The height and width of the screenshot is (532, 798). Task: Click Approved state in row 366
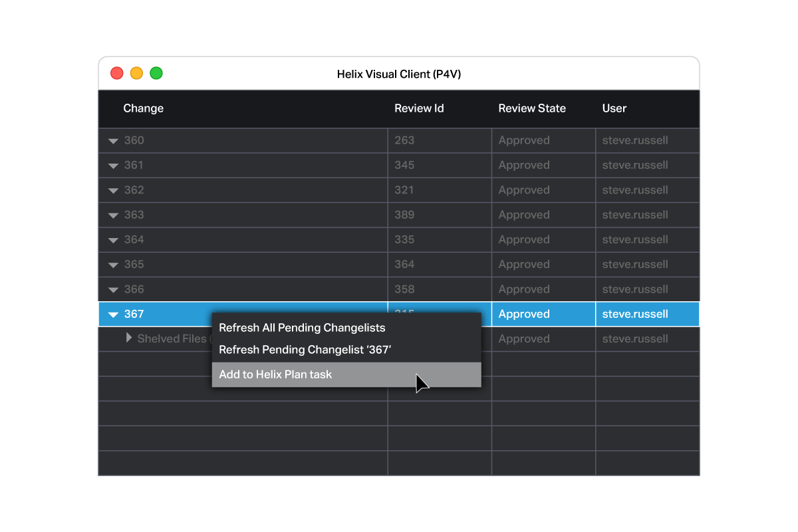point(524,289)
